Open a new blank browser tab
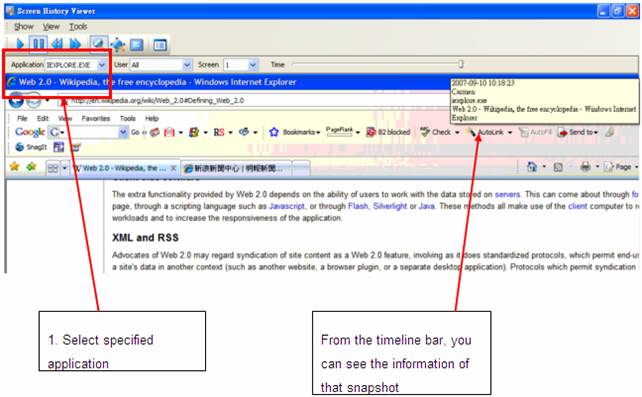This screenshot has height=397, width=642. point(301,168)
